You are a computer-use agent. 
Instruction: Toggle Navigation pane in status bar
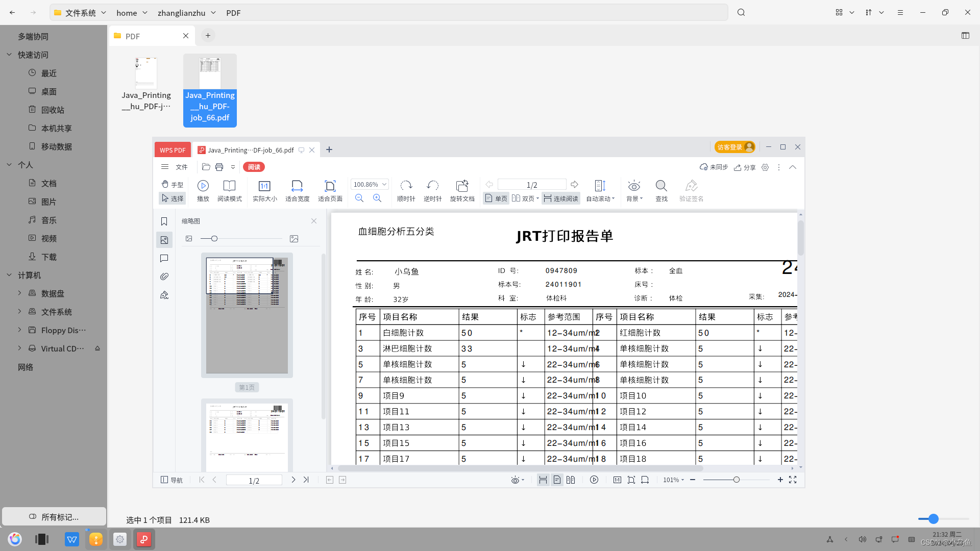click(171, 480)
